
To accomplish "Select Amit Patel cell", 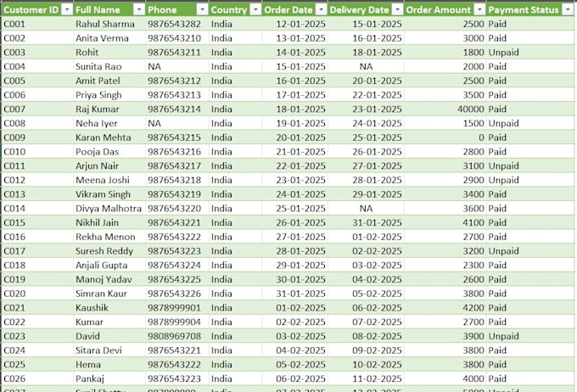I will pyautogui.click(x=109, y=81).
